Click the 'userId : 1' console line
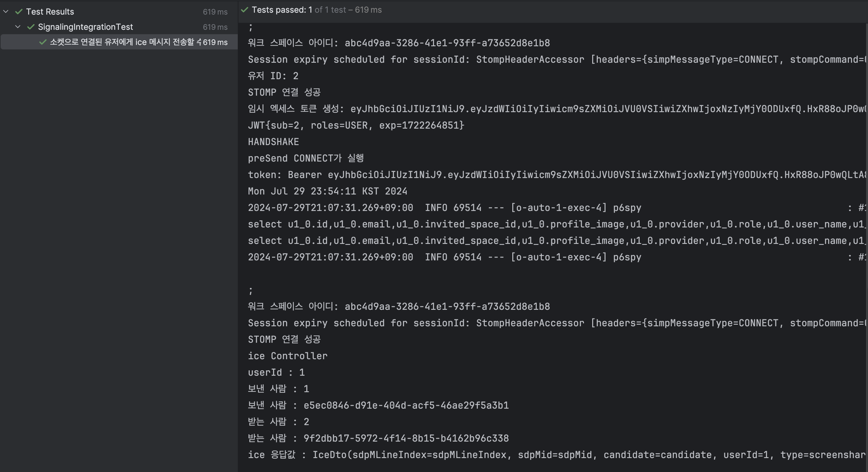Screen dimensions: 868x472 click(276, 372)
